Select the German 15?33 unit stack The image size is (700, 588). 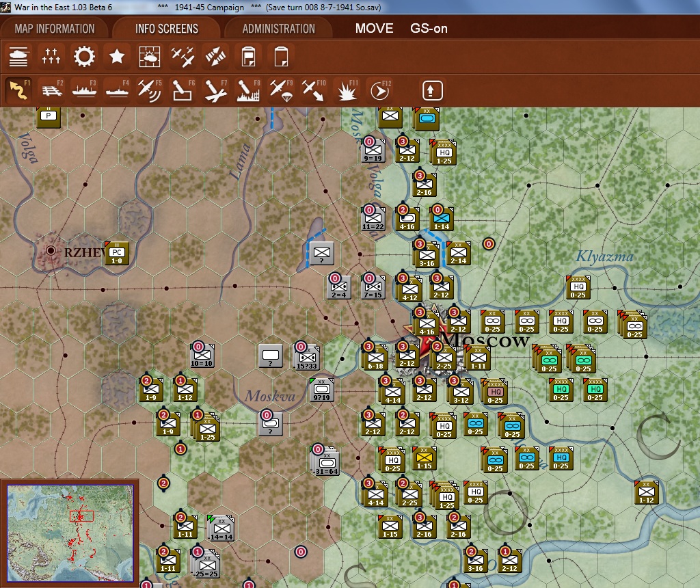[x=306, y=357]
